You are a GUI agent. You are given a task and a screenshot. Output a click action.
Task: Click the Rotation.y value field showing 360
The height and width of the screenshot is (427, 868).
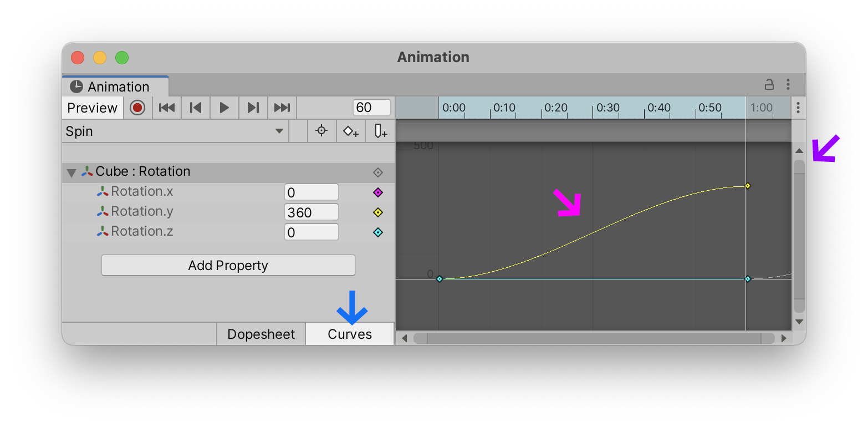[311, 211]
